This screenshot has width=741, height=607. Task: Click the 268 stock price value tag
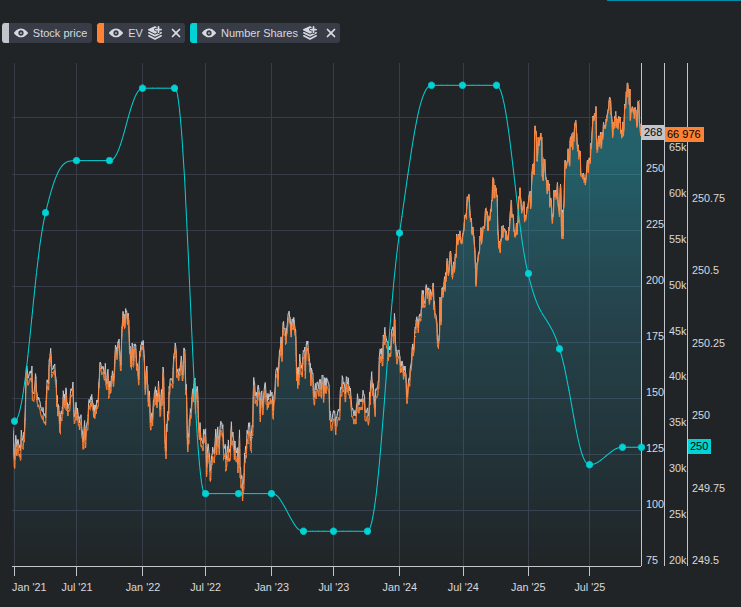tap(653, 133)
